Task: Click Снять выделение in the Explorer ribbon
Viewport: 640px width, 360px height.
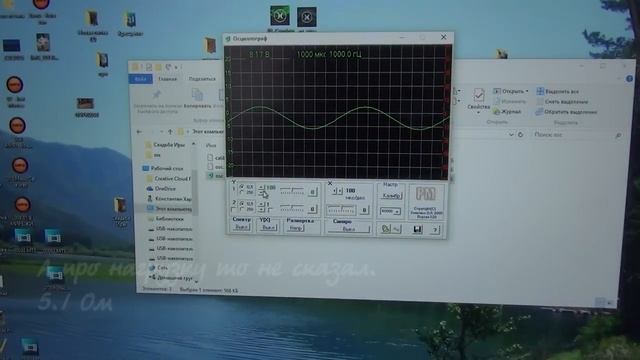Action: tap(566, 102)
